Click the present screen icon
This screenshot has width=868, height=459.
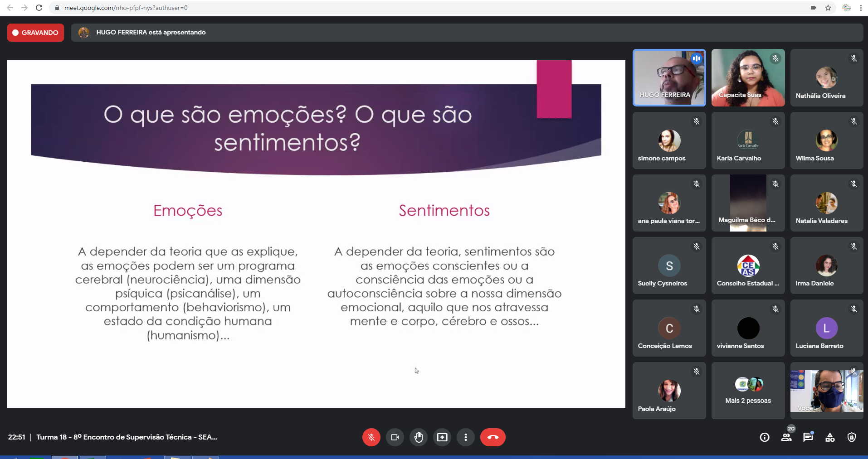(442, 437)
